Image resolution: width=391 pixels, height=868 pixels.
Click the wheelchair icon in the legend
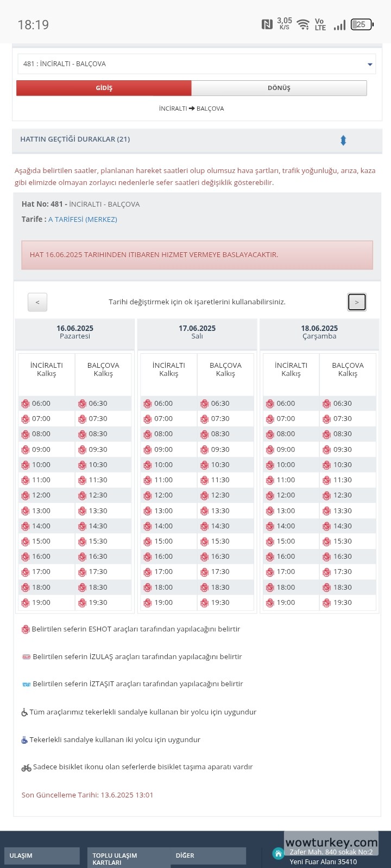coord(24,712)
